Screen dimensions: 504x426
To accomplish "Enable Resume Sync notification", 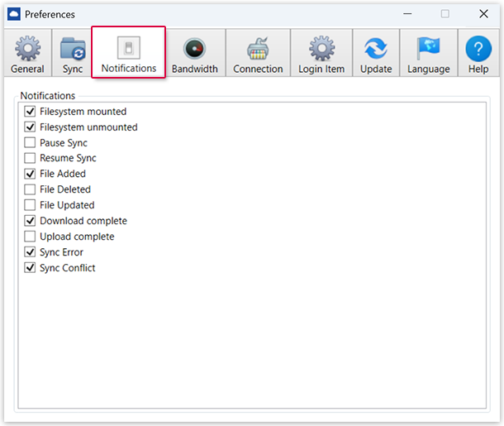I will click(31, 159).
